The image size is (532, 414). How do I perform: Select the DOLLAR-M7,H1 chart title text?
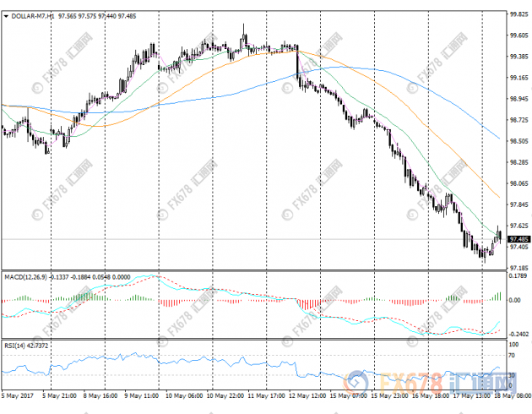point(33,16)
